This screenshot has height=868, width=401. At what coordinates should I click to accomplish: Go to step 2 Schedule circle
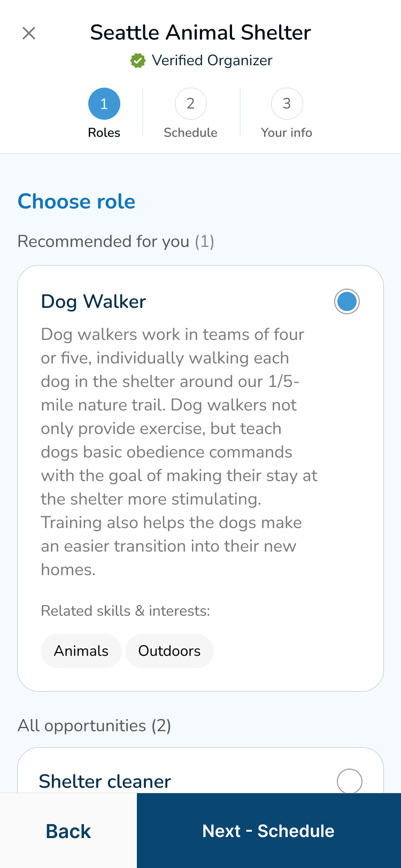pyautogui.click(x=190, y=104)
